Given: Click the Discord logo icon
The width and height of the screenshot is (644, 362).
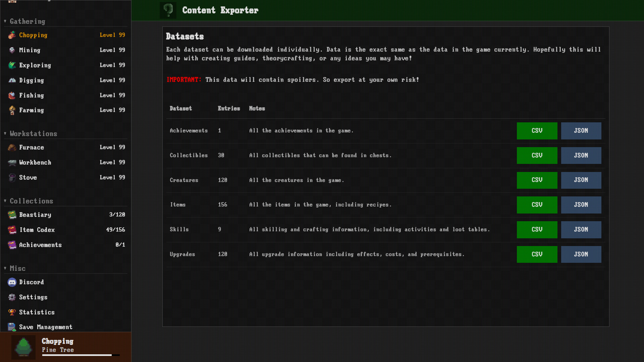Looking at the screenshot, I should [12, 282].
